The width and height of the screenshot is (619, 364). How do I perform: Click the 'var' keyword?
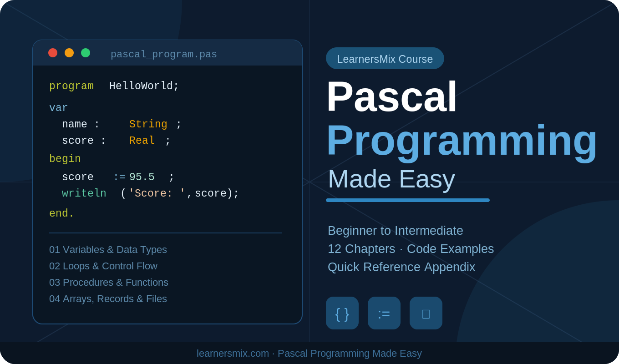tap(59, 108)
